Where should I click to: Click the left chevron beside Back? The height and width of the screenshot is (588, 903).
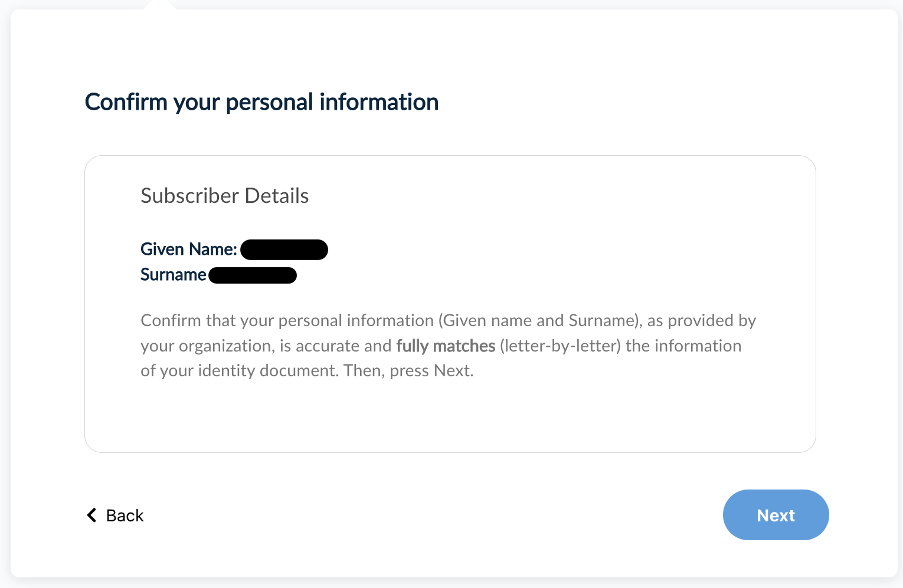(91, 515)
